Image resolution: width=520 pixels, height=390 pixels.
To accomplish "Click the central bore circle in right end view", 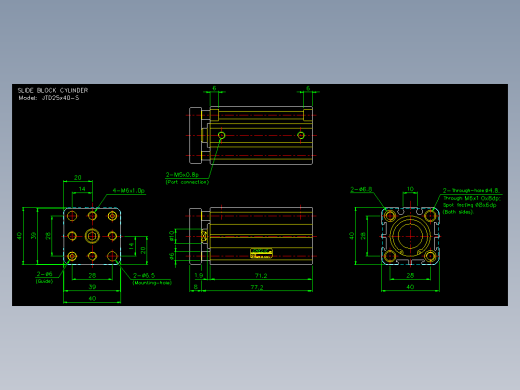I will click(x=410, y=236).
